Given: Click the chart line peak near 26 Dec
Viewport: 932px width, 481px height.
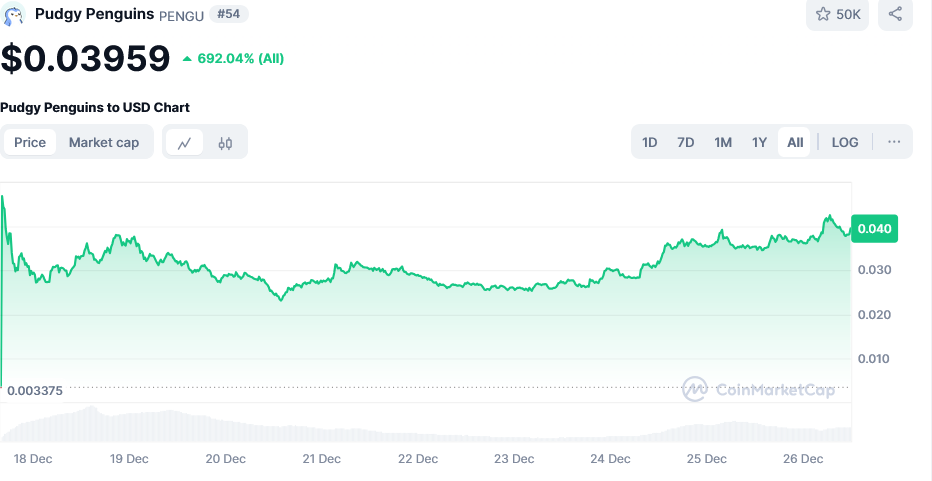Looking at the screenshot, I should point(828,217).
